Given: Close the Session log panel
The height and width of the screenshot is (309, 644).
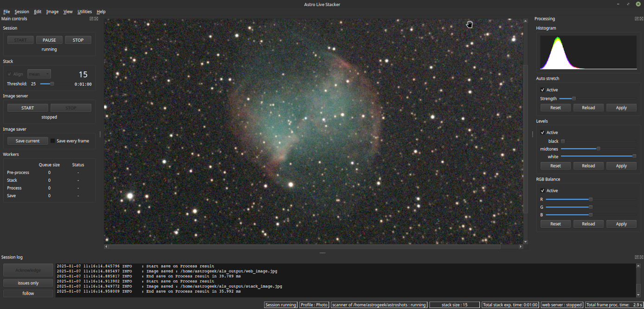Looking at the screenshot, I should 641,257.
